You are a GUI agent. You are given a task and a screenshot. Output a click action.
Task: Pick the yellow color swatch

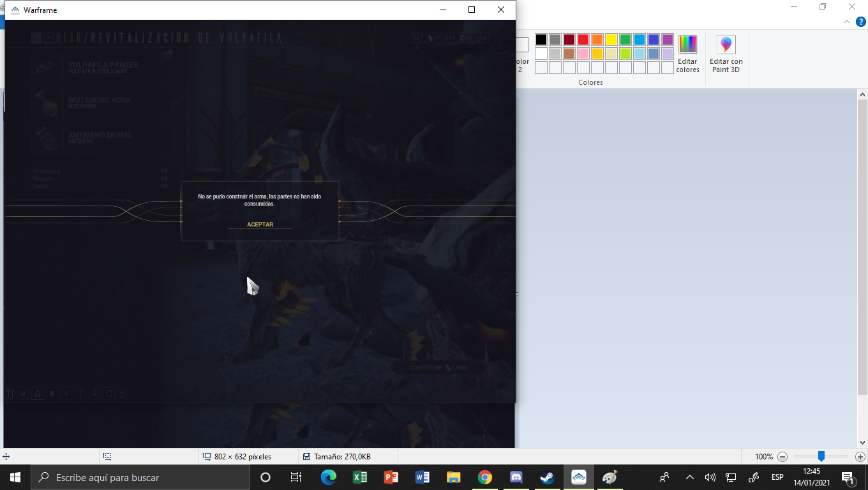(x=611, y=40)
